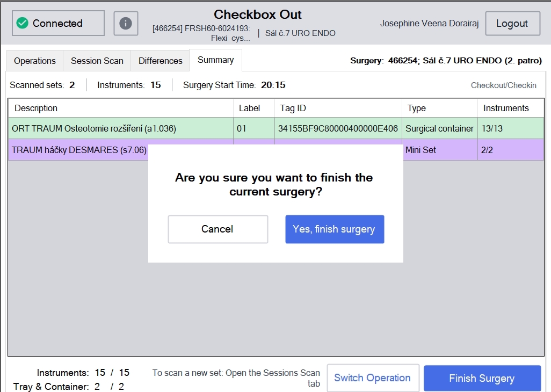Switch to the Session Scan tab
551x392 pixels.
97,61
